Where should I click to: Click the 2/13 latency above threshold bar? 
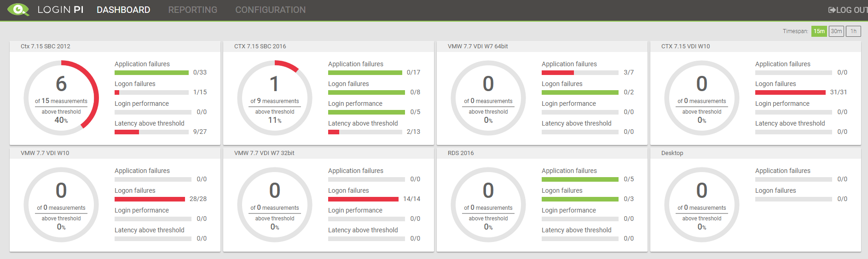coord(365,132)
